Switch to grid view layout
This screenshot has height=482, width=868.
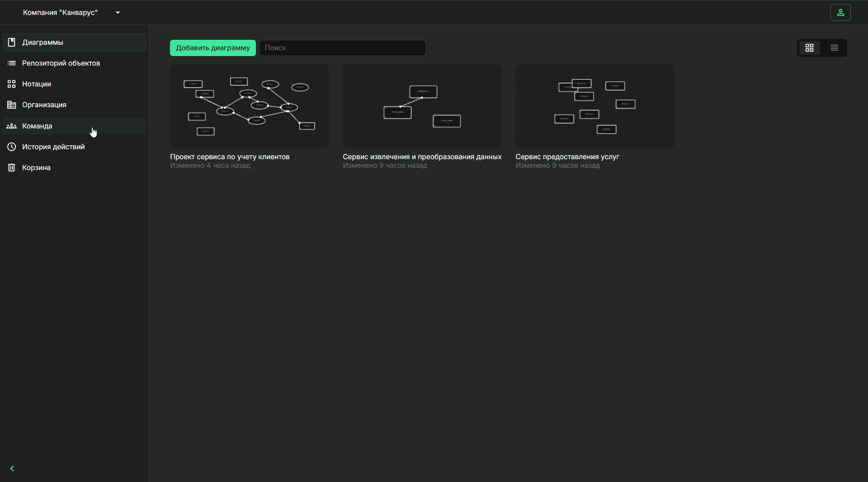[x=809, y=48]
